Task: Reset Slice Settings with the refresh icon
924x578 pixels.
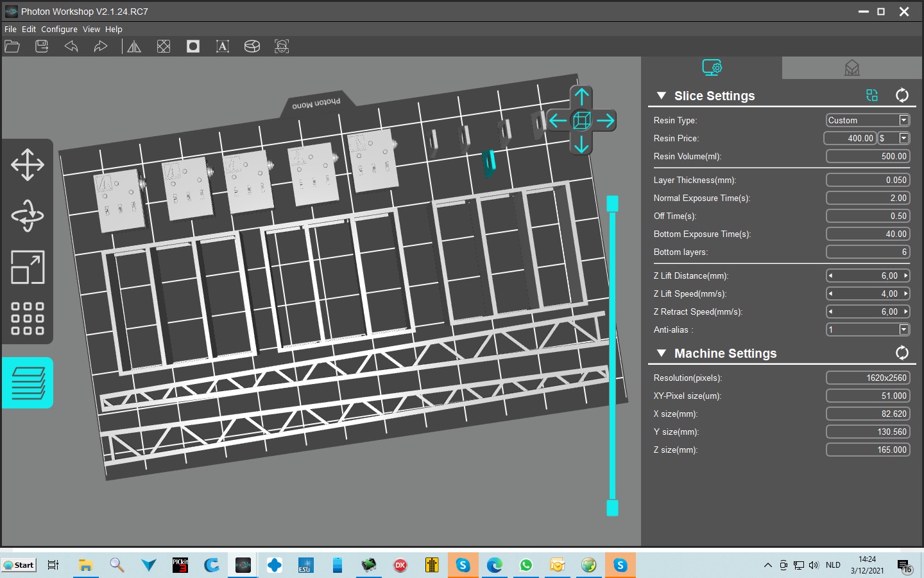Action: [x=902, y=96]
